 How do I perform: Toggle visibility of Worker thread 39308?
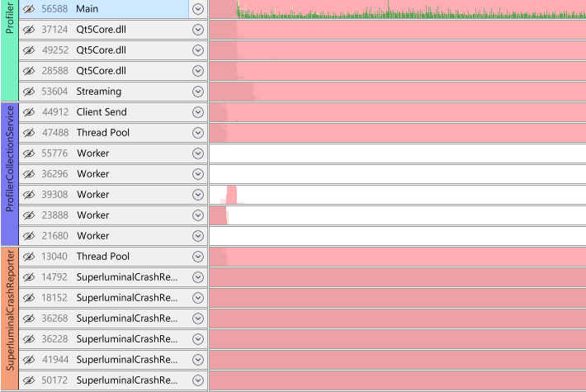(28, 195)
